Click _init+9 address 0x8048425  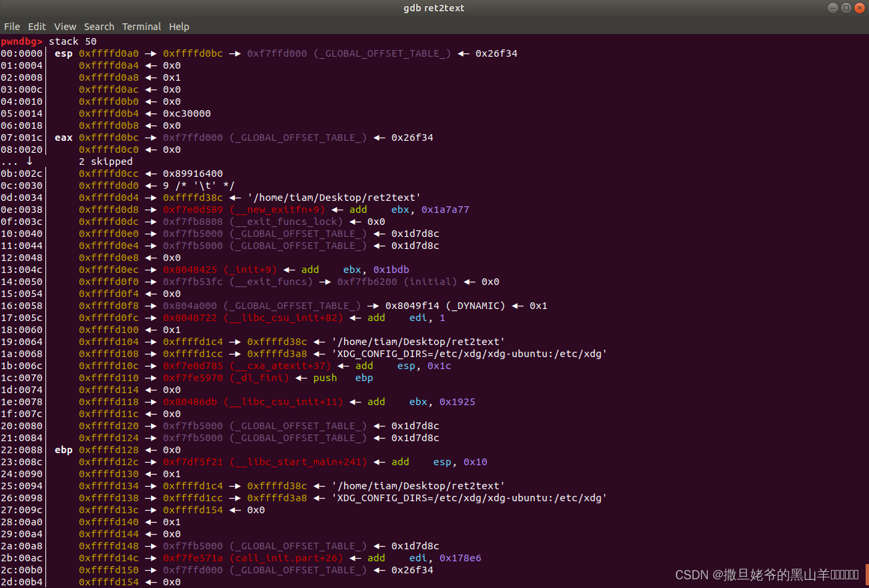[x=193, y=270]
